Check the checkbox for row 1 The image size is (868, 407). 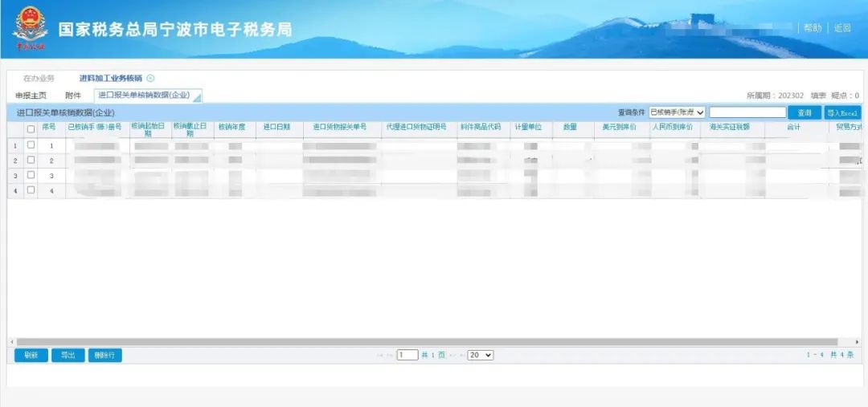click(x=31, y=144)
